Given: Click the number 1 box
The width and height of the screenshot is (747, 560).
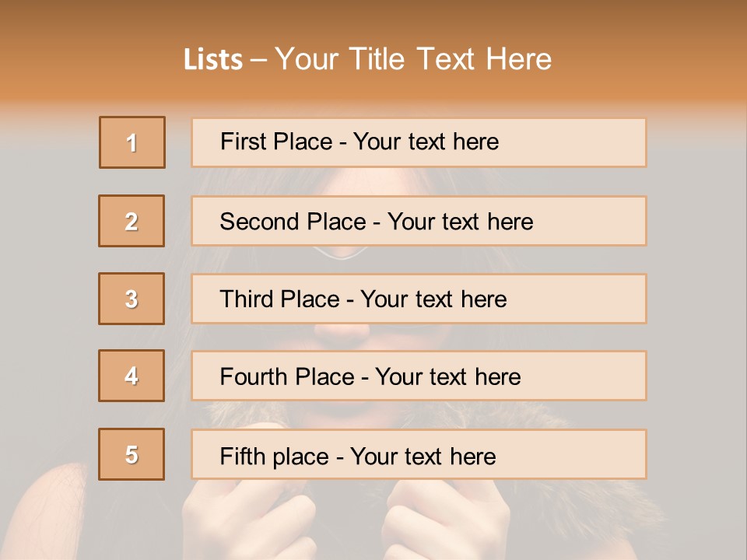Looking at the screenshot, I should [132, 142].
